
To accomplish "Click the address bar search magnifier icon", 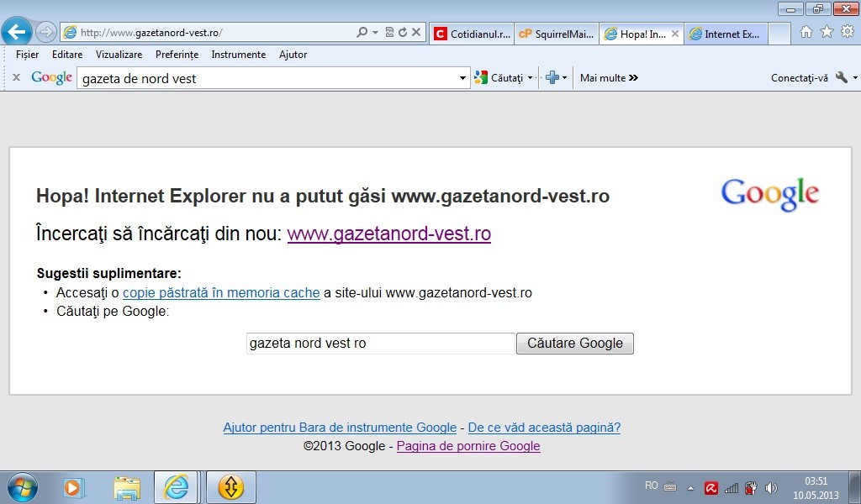I will tap(362, 33).
